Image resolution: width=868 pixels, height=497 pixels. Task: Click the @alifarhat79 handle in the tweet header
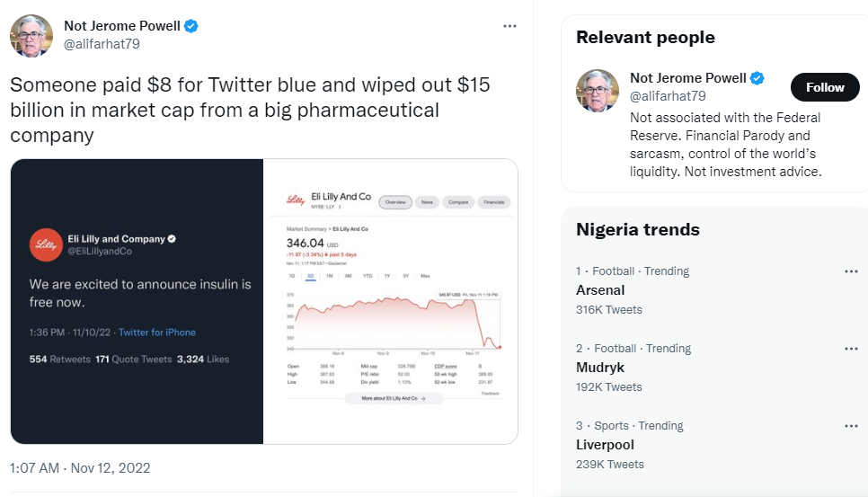102,44
